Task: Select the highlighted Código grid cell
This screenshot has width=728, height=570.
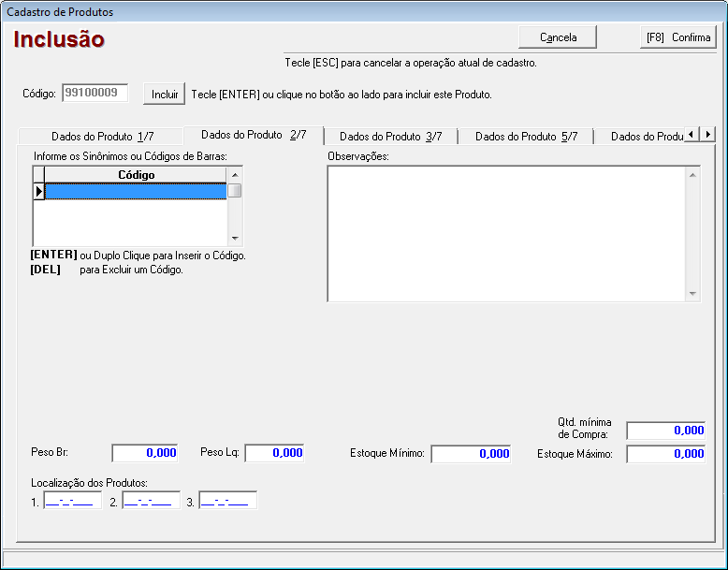Action: (x=136, y=191)
